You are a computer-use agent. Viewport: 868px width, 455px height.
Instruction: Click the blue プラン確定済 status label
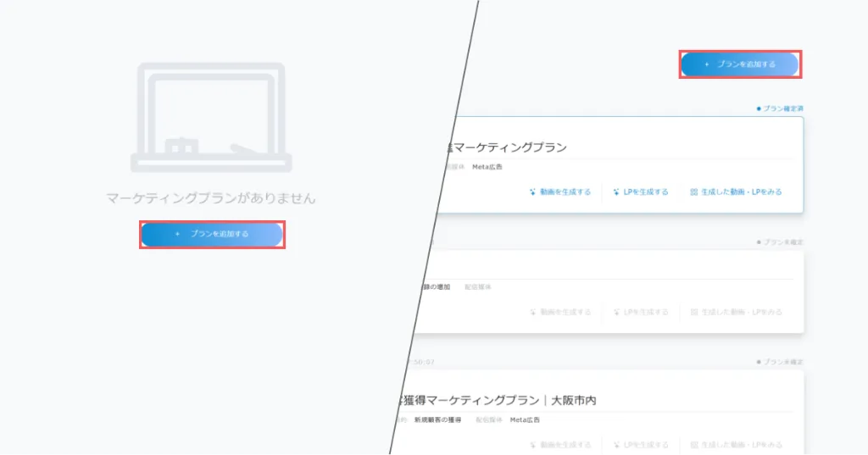(x=781, y=108)
